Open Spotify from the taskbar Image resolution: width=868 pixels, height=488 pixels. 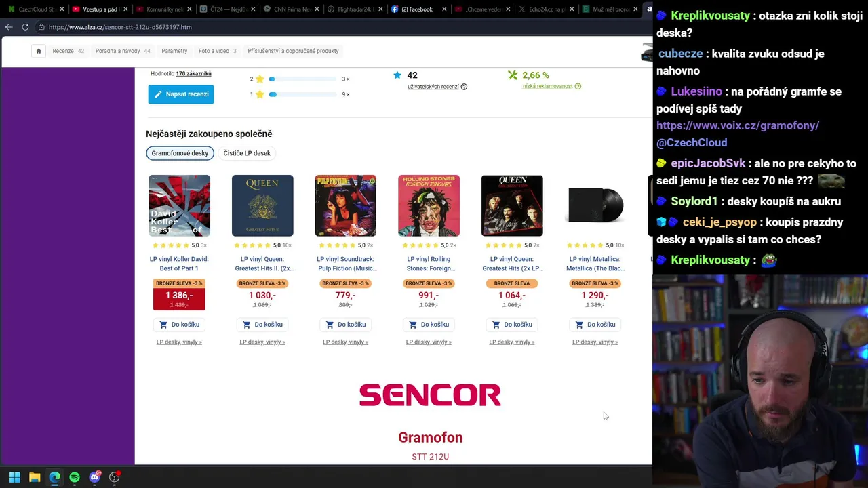point(75,477)
